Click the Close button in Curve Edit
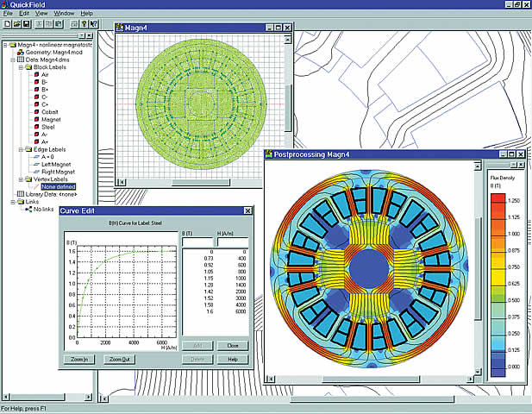532x414 pixels. coord(233,346)
